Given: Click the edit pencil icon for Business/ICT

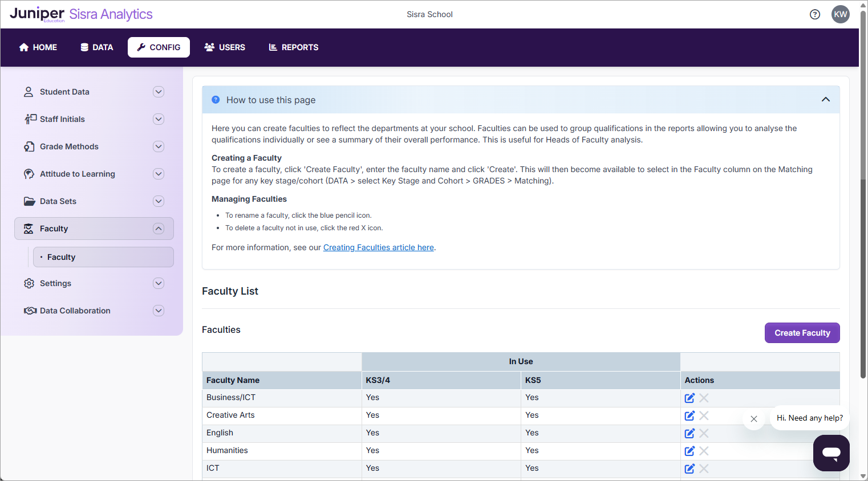Looking at the screenshot, I should coord(689,398).
